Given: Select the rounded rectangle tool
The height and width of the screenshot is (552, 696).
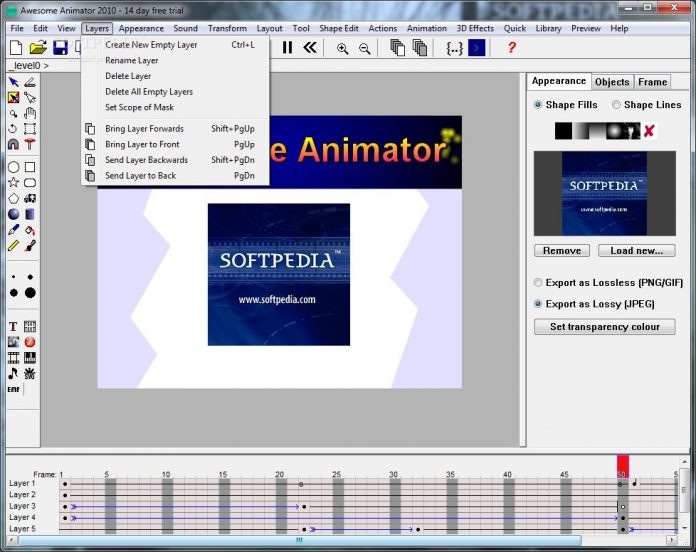Looking at the screenshot, I should (30, 182).
